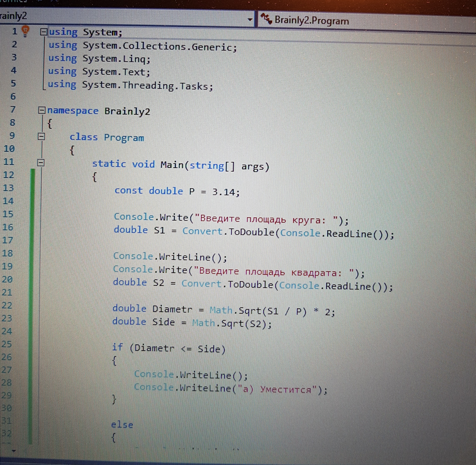Collapse the using directives block
This screenshot has height=465, width=476.
point(43,32)
